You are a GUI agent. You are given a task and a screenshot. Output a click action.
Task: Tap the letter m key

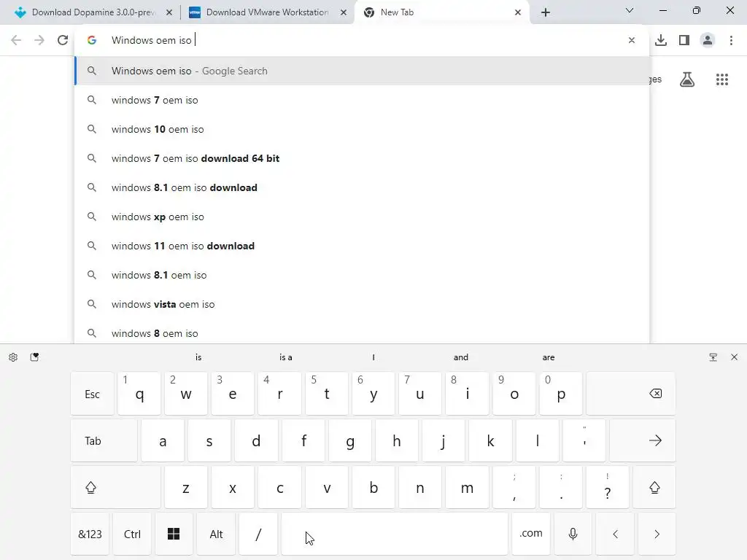467,487
